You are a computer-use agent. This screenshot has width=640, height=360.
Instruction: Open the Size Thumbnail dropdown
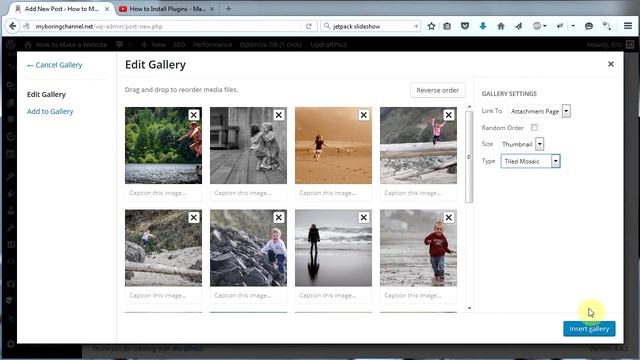(522, 144)
